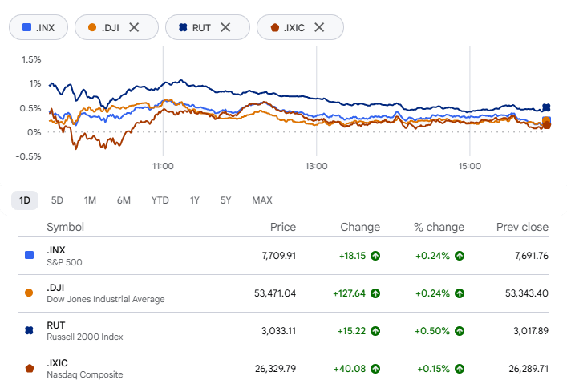Switch chart range to 5D
Image resolution: width=567 pixels, height=392 pixels.
[57, 200]
